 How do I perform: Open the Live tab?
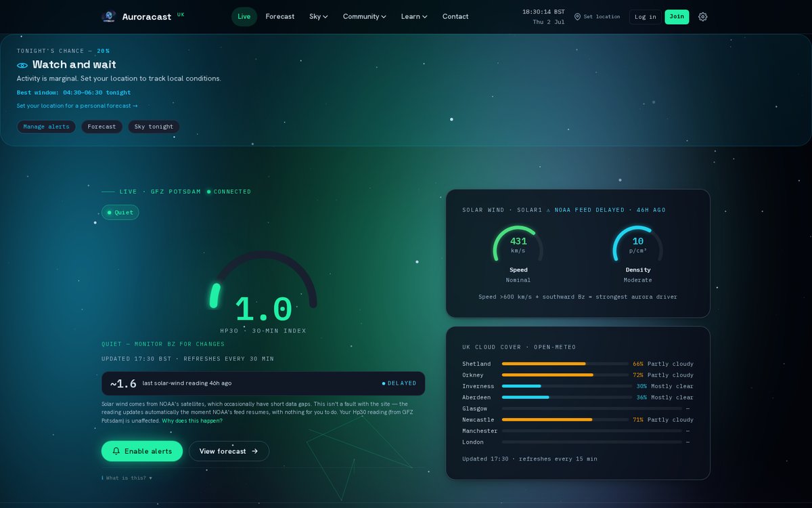[244, 17]
